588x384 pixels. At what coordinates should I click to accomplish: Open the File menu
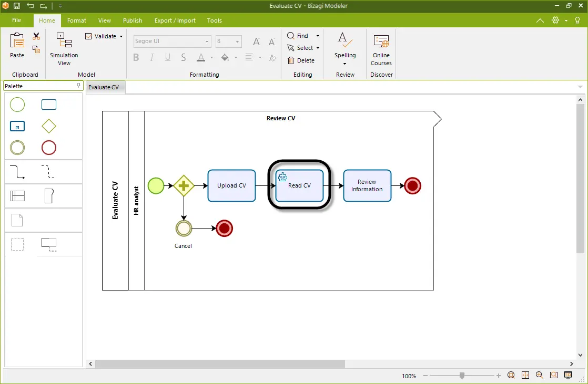[x=16, y=20]
